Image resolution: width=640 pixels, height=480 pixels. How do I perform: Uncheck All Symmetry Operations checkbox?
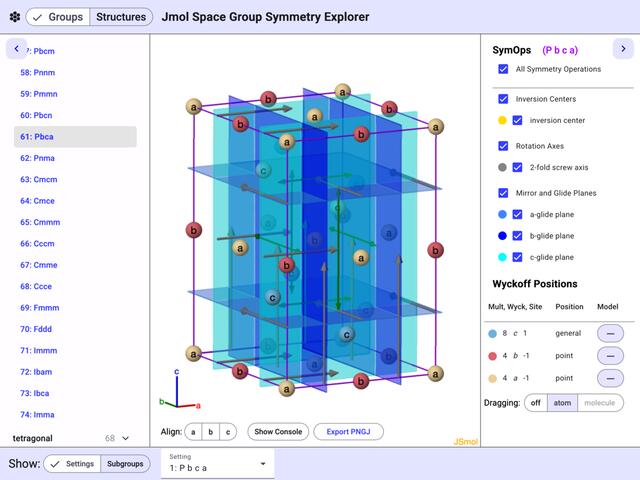pyautogui.click(x=503, y=69)
